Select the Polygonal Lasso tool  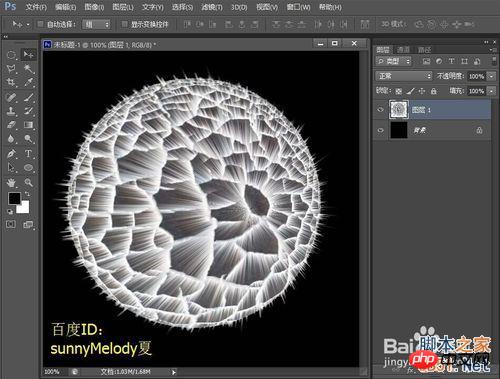pyautogui.click(x=11, y=69)
